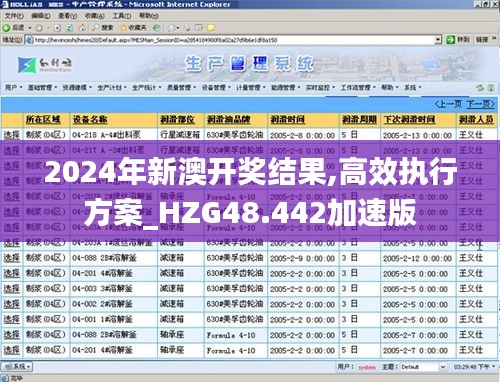
Task: Click 选择 for row 04-003 3#溶解釜
Action: coord(12,289)
